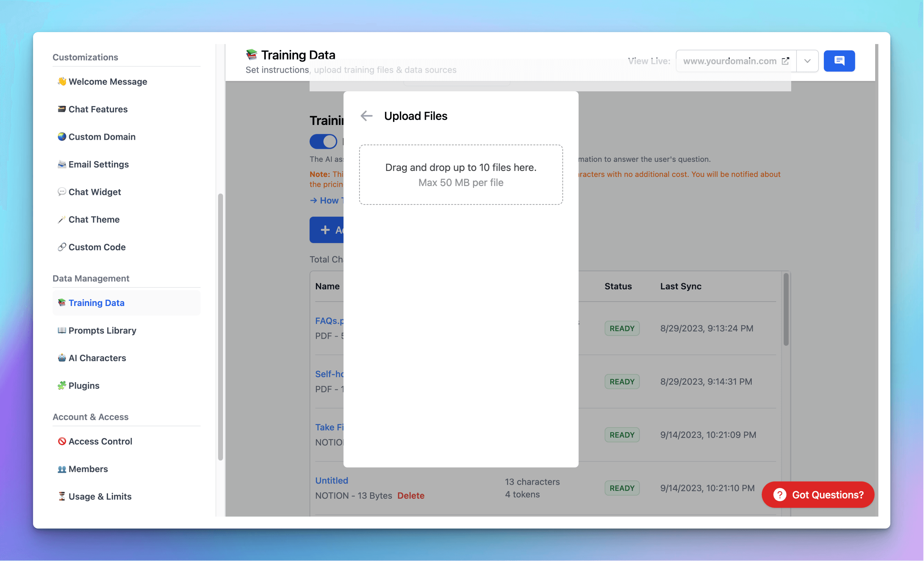This screenshot has height=561, width=924.
Task: Click the 13 characters count text
Action: click(532, 482)
